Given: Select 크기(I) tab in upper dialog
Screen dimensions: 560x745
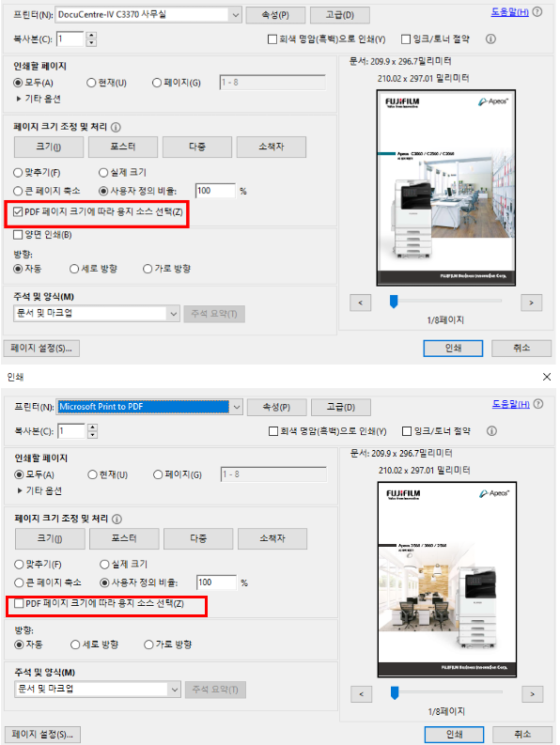Looking at the screenshot, I should (x=49, y=147).
